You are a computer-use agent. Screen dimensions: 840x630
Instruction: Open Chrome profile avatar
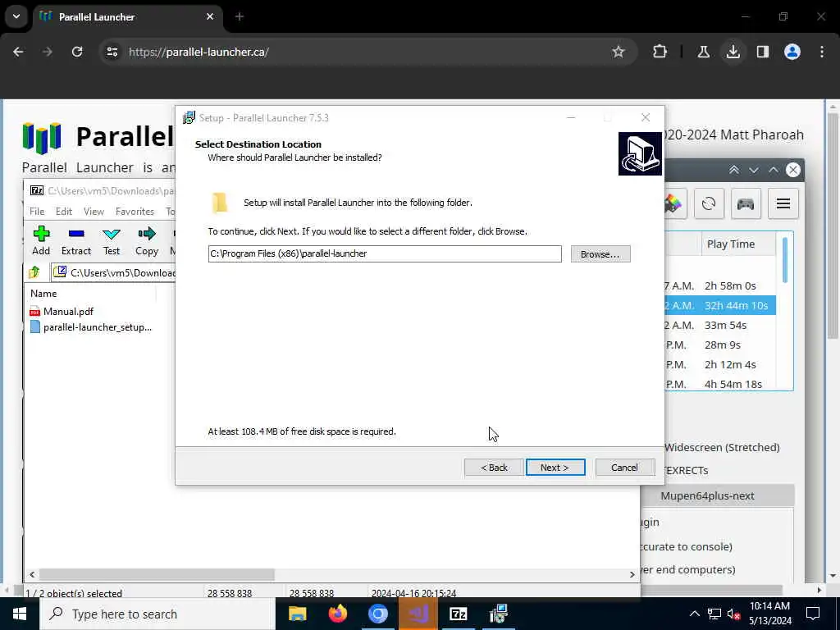coord(792,52)
